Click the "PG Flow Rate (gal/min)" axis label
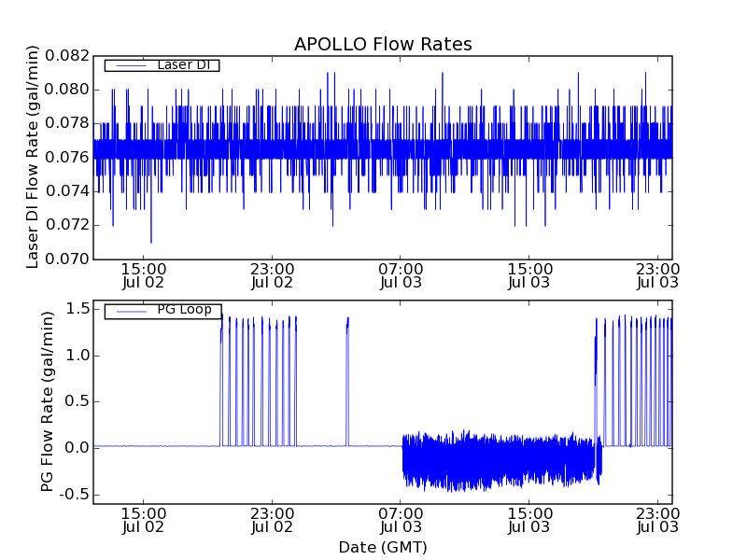This screenshot has width=747, height=560. (48, 402)
